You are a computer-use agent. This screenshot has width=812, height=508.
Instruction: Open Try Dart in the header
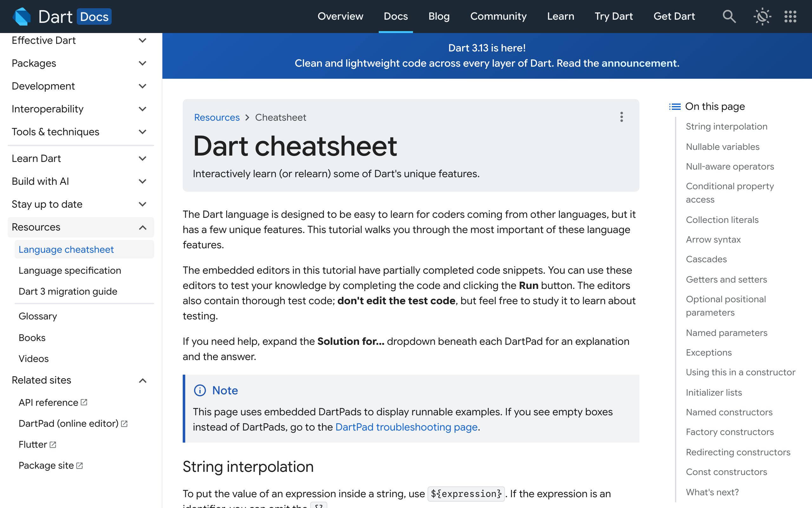click(x=614, y=16)
